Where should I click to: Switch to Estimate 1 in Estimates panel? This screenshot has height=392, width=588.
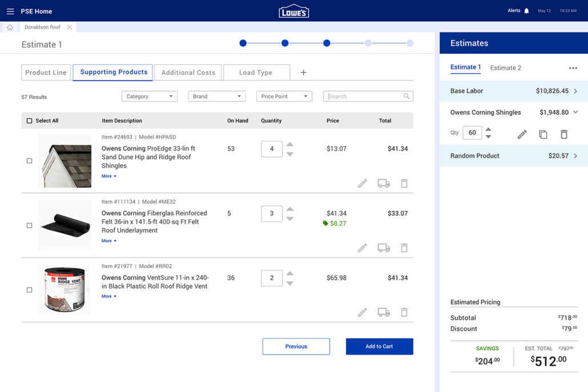pyautogui.click(x=465, y=67)
